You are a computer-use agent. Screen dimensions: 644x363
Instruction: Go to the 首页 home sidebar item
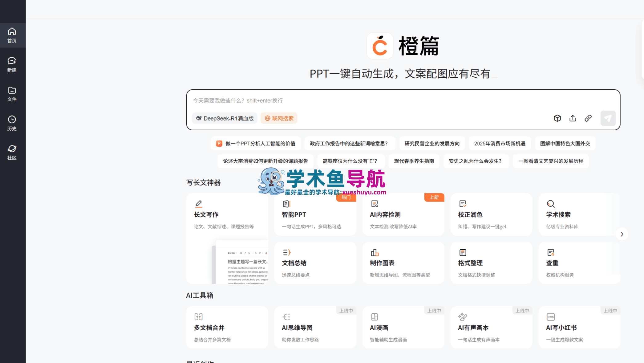click(12, 35)
